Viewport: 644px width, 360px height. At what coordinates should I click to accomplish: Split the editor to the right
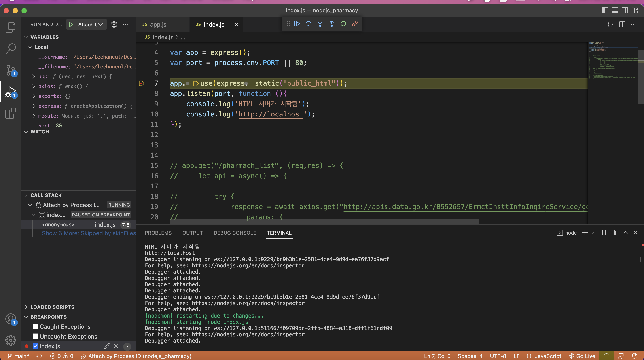pos(622,25)
